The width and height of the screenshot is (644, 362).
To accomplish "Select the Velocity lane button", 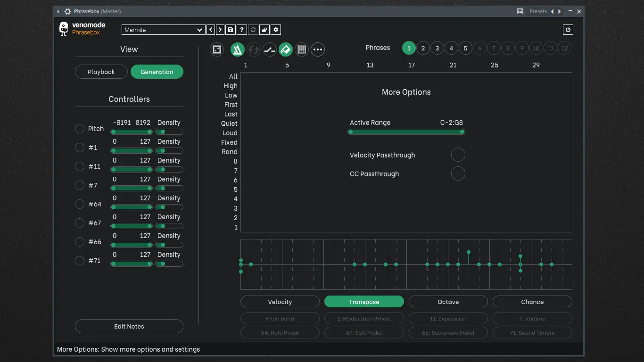I will 280,302.
